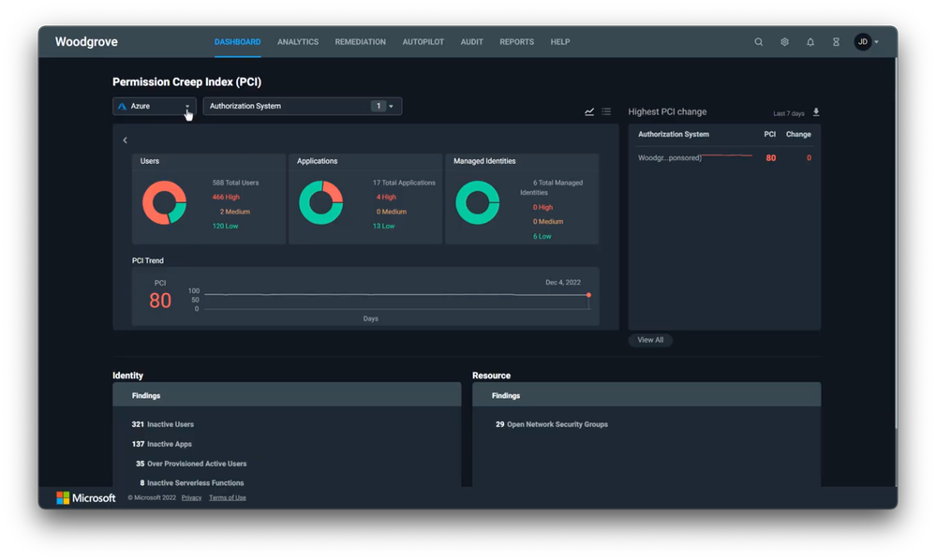Switch to the list view icon
This screenshot has height=560, width=936.
(x=606, y=111)
